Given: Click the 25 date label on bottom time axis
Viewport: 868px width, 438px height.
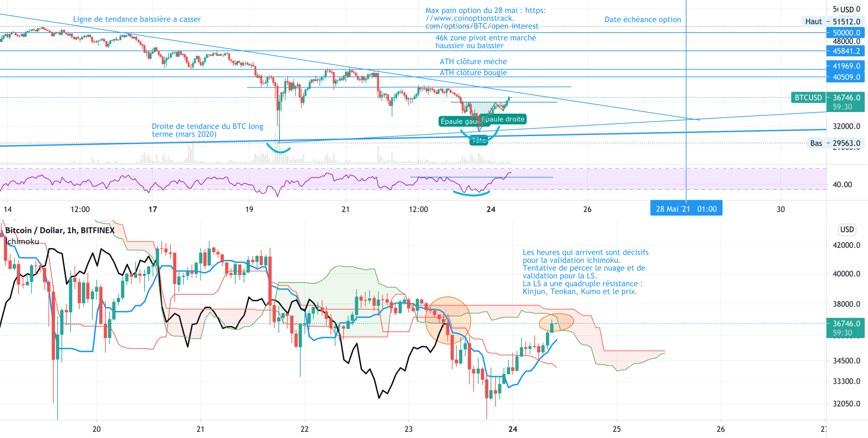Looking at the screenshot, I should pos(617,429).
